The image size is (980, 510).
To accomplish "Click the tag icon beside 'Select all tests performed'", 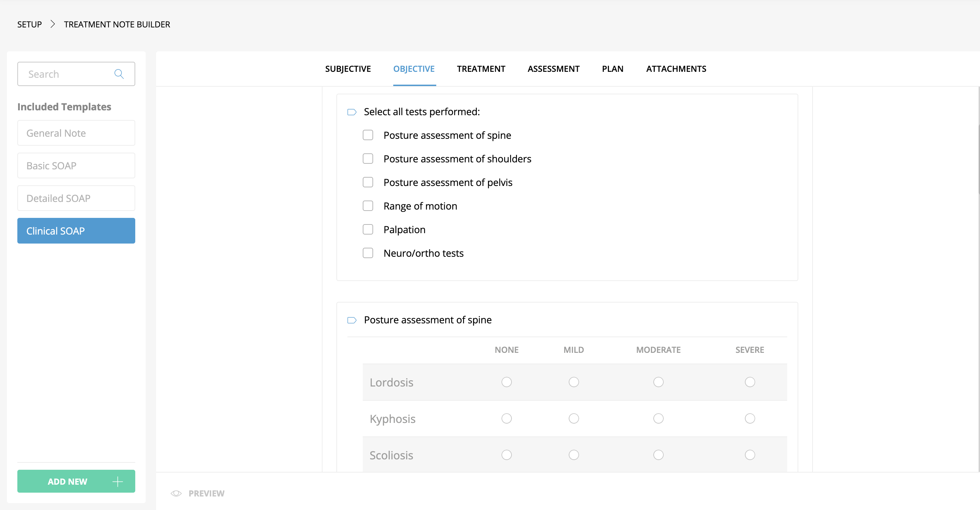I will point(352,112).
